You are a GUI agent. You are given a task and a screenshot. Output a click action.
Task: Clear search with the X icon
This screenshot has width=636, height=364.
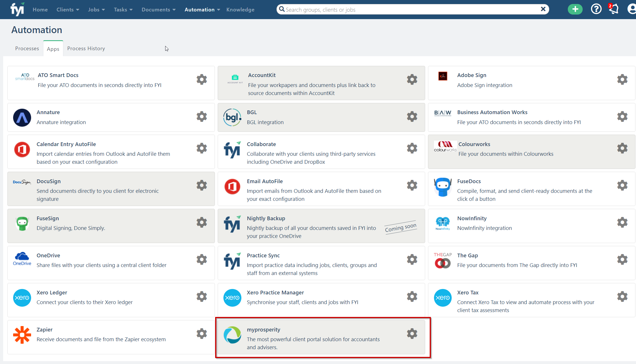[543, 9]
